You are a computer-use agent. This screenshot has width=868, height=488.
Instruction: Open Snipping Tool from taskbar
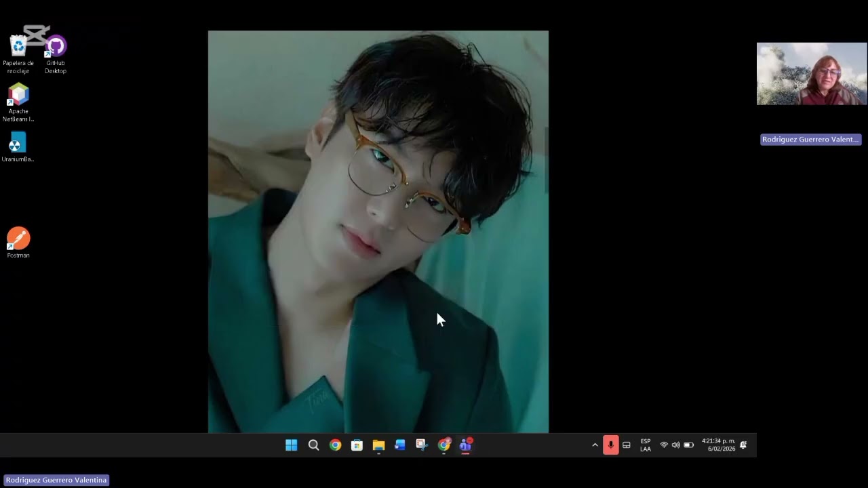click(x=422, y=445)
